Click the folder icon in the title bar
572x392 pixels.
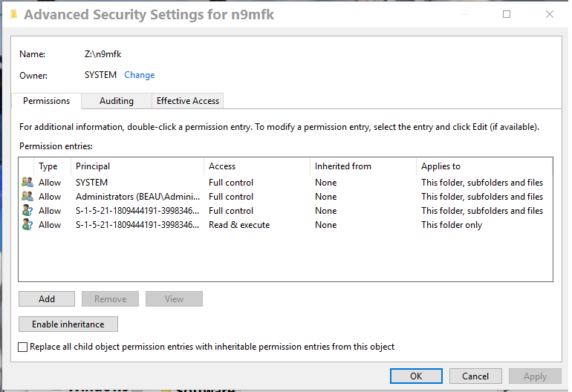pos(14,15)
